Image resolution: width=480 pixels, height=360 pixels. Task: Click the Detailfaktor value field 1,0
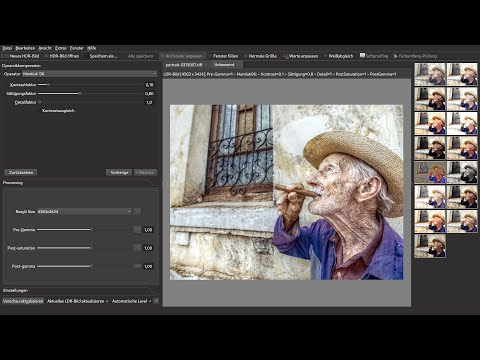click(x=149, y=102)
